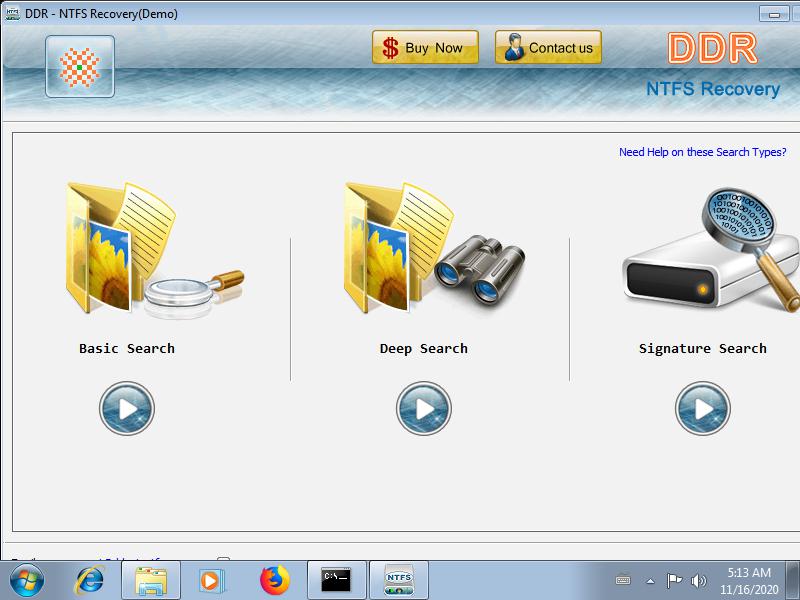Click the orange checkered DDR logo button
Screen dimensions: 800x600
pyautogui.click(x=80, y=66)
